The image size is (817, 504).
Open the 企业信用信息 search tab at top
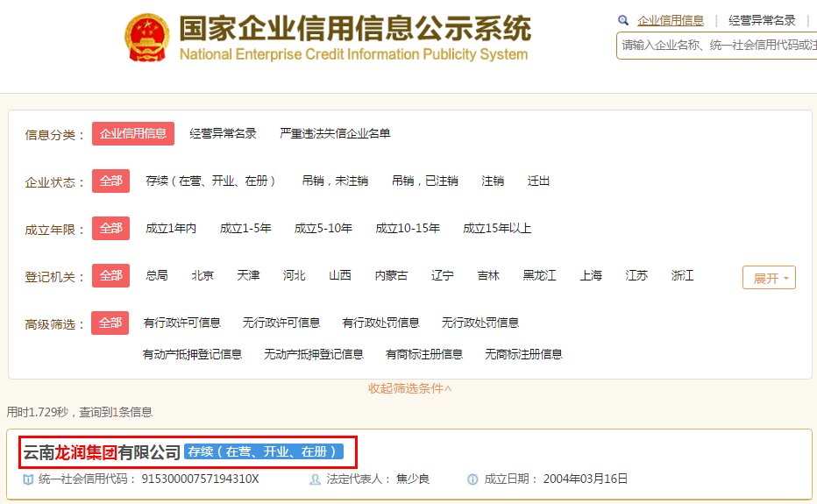[x=670, y=21]
